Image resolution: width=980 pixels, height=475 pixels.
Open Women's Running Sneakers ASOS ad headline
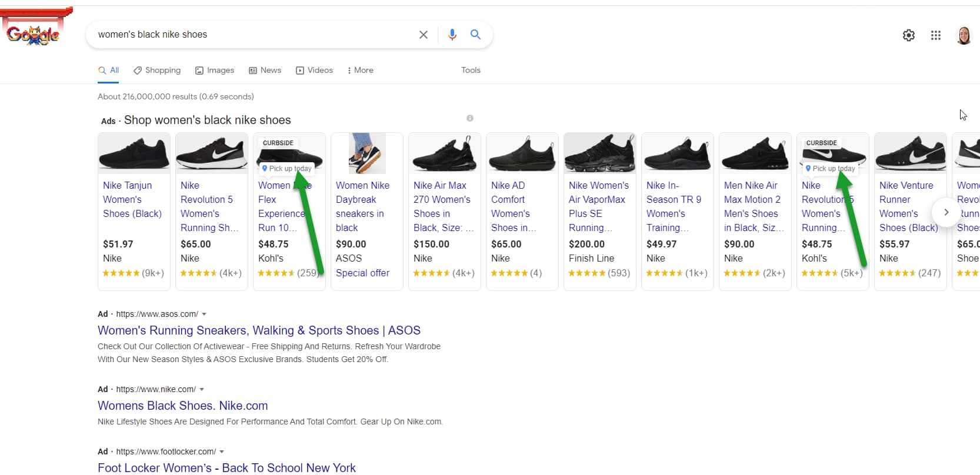[x=259, y=330]
